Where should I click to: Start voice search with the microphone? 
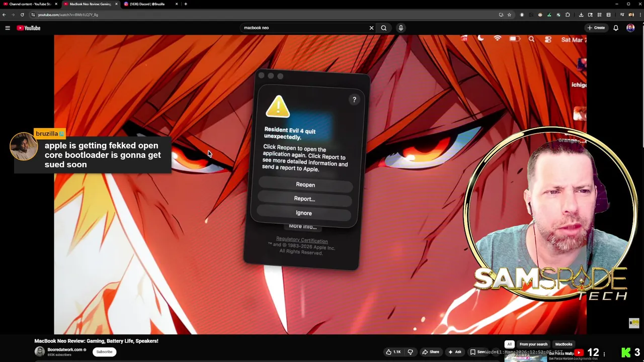point(401,28)
